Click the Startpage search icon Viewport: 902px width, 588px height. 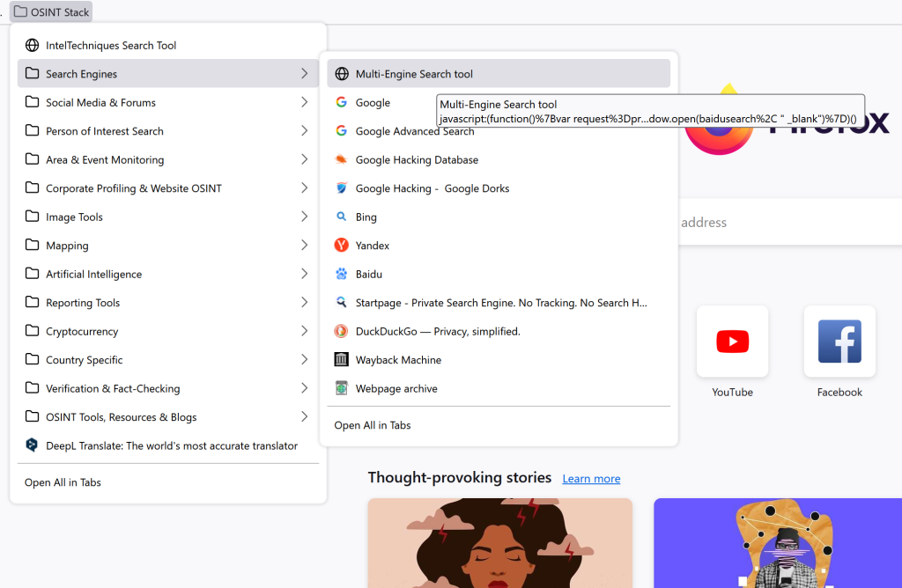click(x=342, y=302)
